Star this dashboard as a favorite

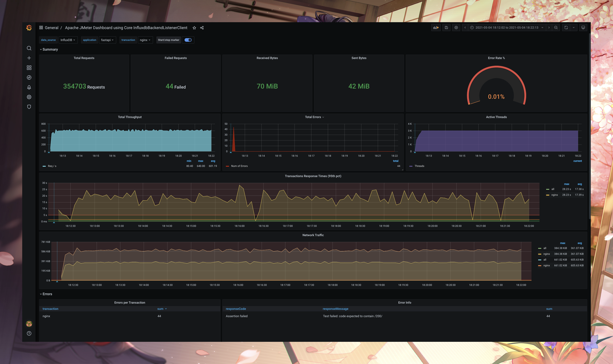pyautogui.click(x=194, y=28)
